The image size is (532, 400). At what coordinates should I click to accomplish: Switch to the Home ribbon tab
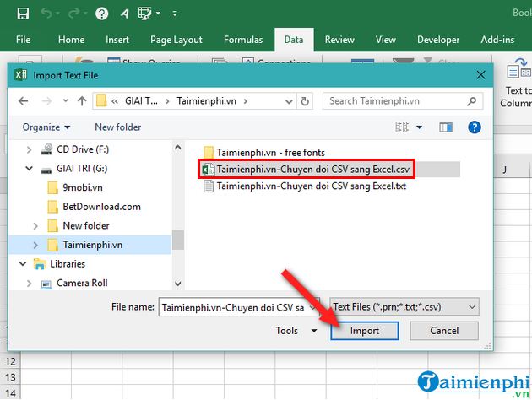(71, 40)
